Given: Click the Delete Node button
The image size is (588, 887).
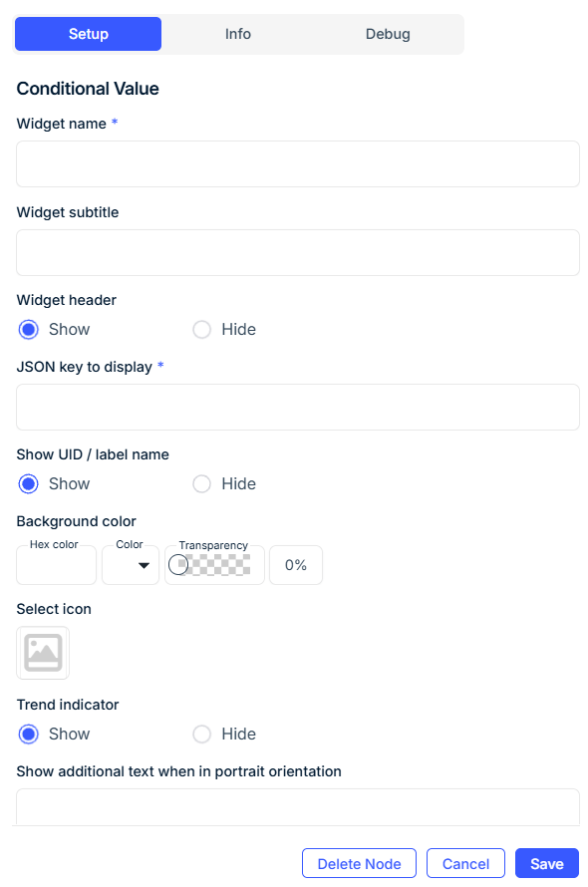Looking at the screenshot, I should click(359, 863).
